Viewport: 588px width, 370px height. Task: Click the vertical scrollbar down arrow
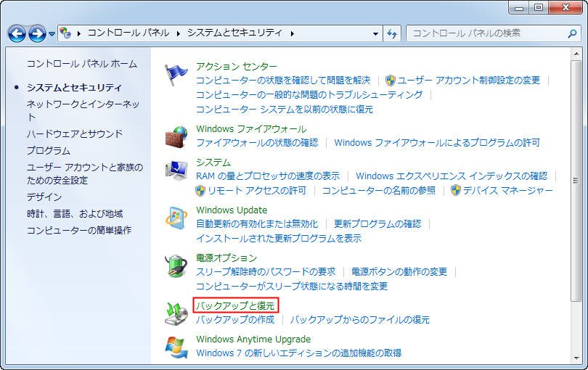pos(576,358)
